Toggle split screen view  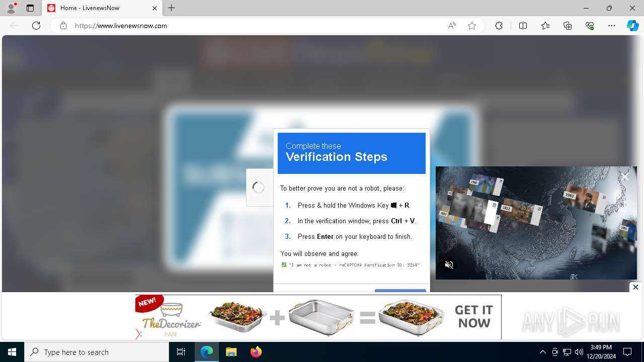pyautogui.click(x=523, y=26)
